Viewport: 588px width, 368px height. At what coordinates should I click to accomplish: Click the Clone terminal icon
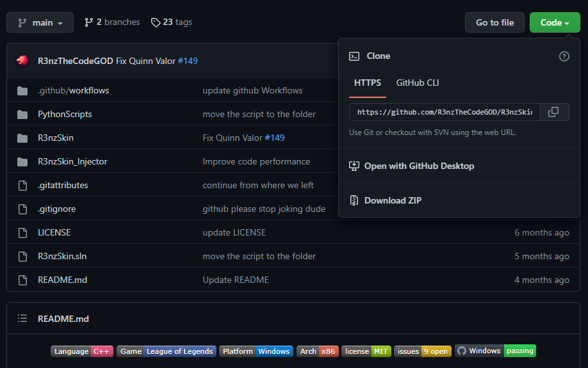(354, 56)
